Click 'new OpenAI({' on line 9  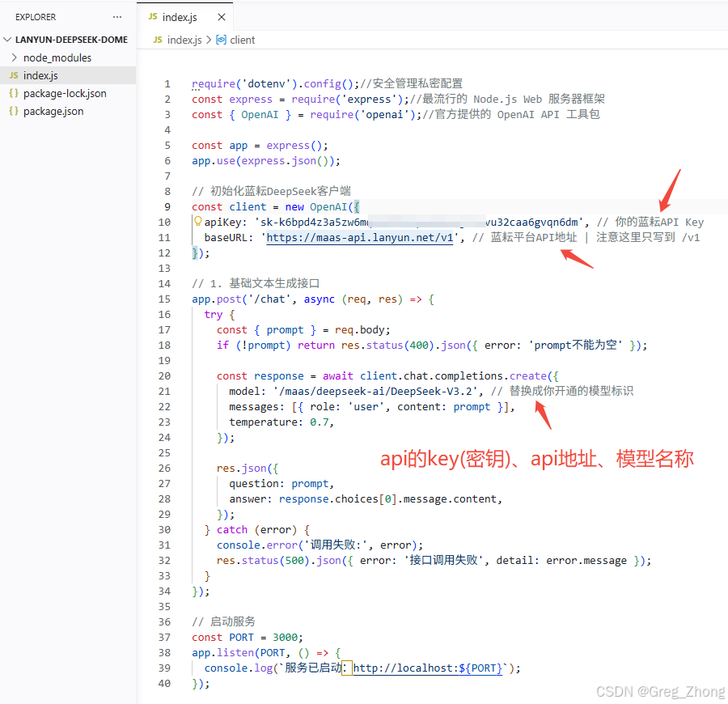click(x=322, y=206)
